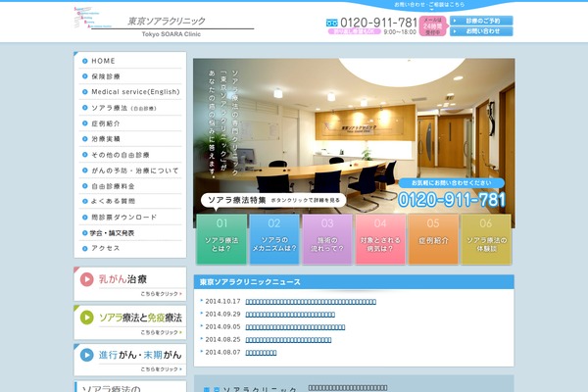
Task: Open よくある質問 page
Action: point(130,201)
